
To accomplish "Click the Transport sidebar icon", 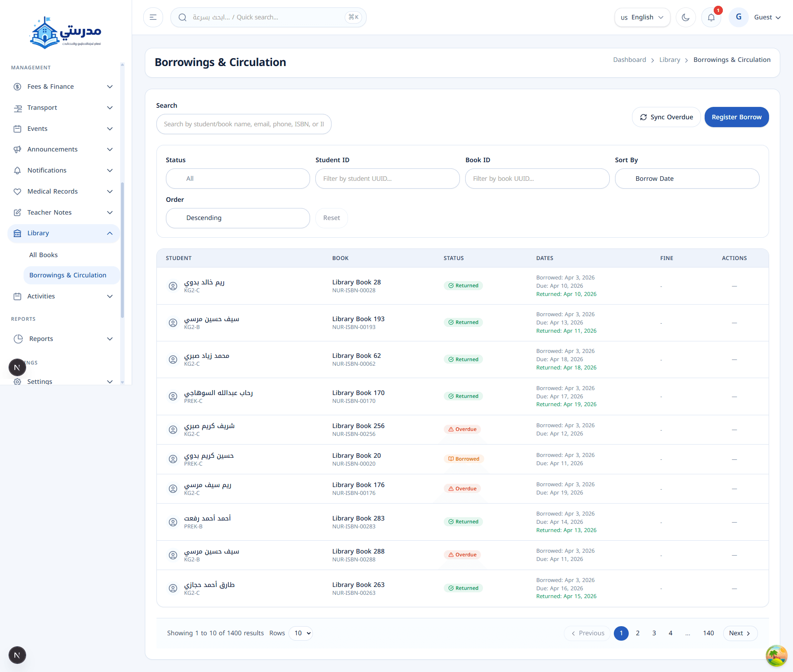I will 17,108.
